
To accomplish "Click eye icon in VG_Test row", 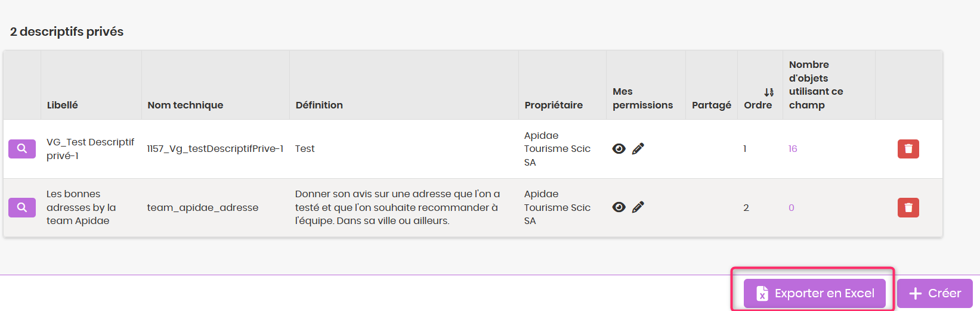I will (x=619, y=149).
